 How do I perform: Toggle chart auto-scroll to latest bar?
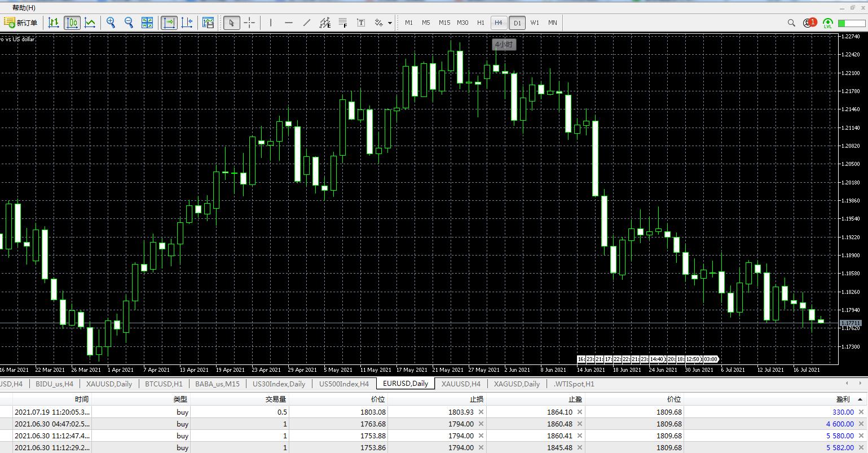[x=169, y=23]
